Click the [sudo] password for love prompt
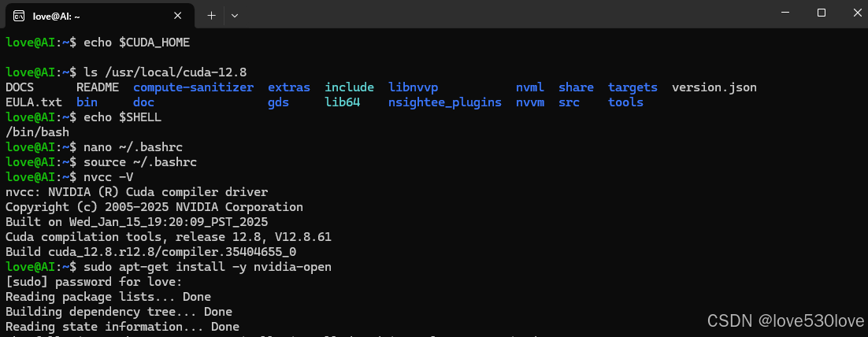 [94, 282]
